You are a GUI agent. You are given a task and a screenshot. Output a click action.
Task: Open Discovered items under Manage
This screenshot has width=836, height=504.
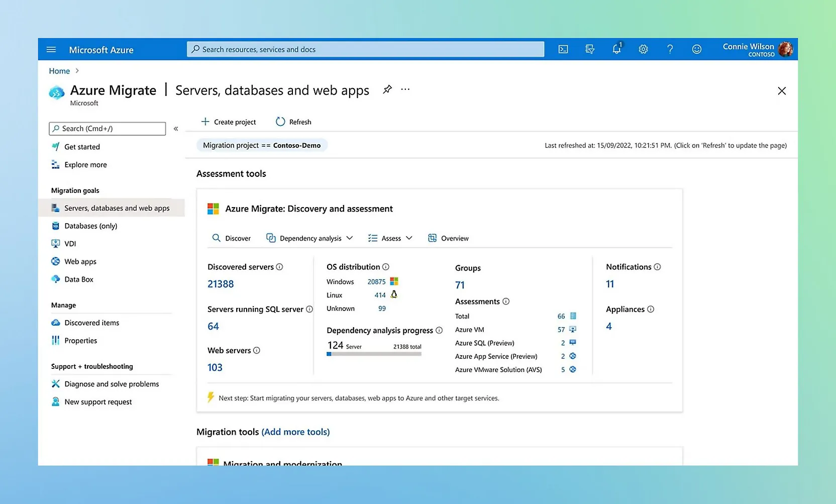pos(91,323)
